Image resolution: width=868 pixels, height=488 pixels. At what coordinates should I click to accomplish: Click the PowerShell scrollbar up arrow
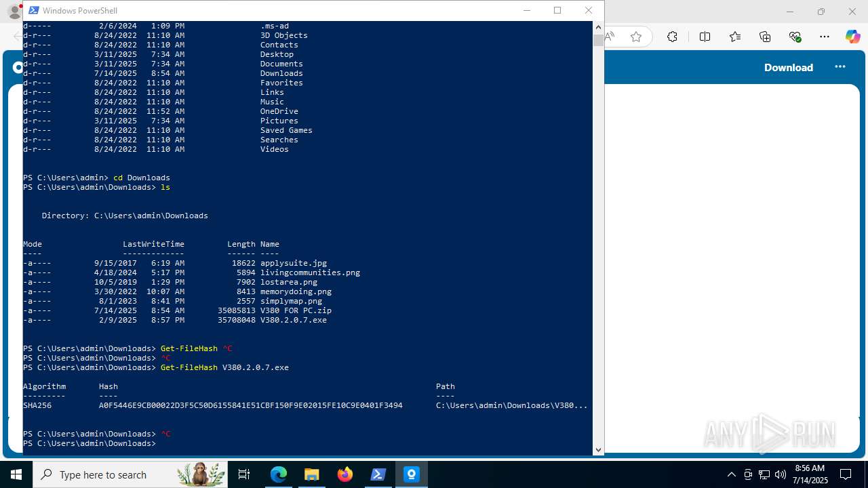(598, 27)
